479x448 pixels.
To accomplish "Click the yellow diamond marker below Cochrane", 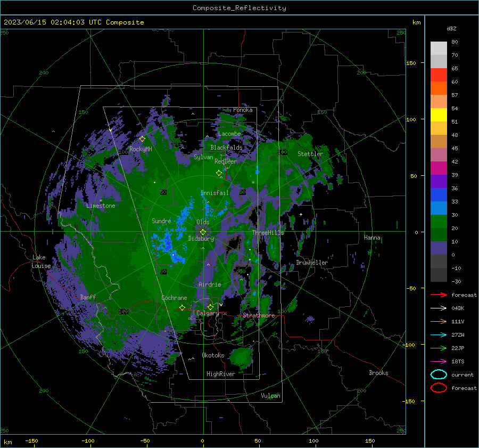I will pos(182,308).
